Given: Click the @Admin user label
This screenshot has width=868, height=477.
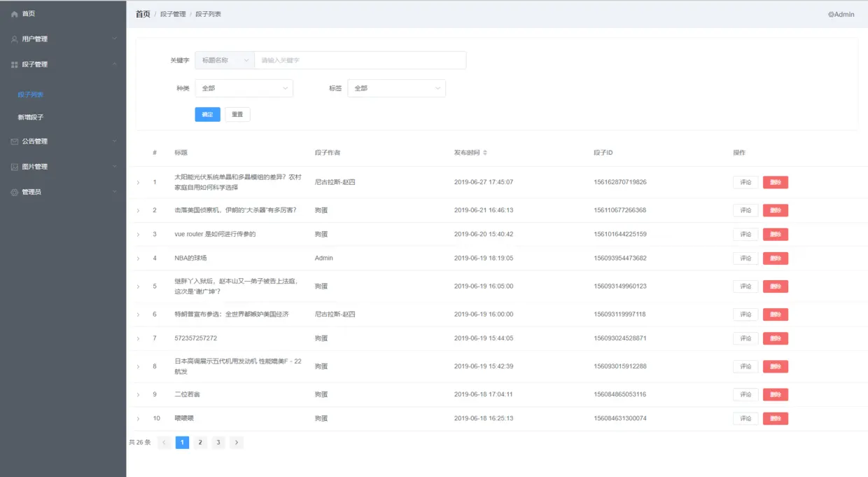Looking at the screenshot, I should coord(841,14).
